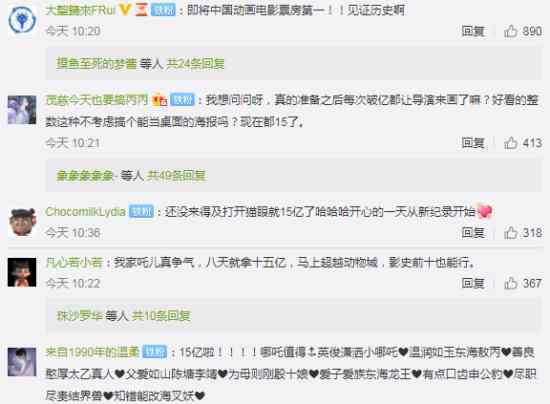The image size is (550, 404).
Task: Expand the 共49条回复 replies
Action: coord(176,175)
